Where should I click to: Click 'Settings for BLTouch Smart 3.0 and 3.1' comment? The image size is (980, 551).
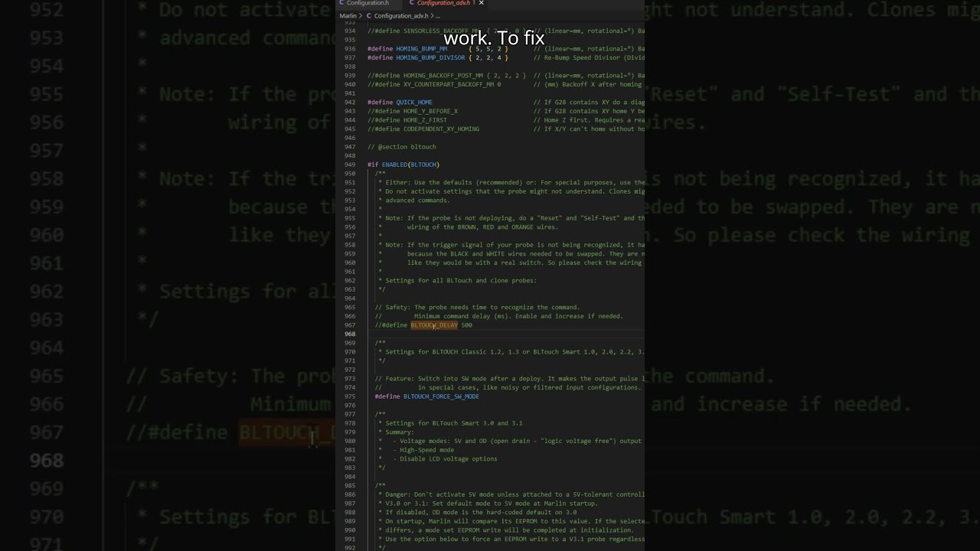coord(454,423)
